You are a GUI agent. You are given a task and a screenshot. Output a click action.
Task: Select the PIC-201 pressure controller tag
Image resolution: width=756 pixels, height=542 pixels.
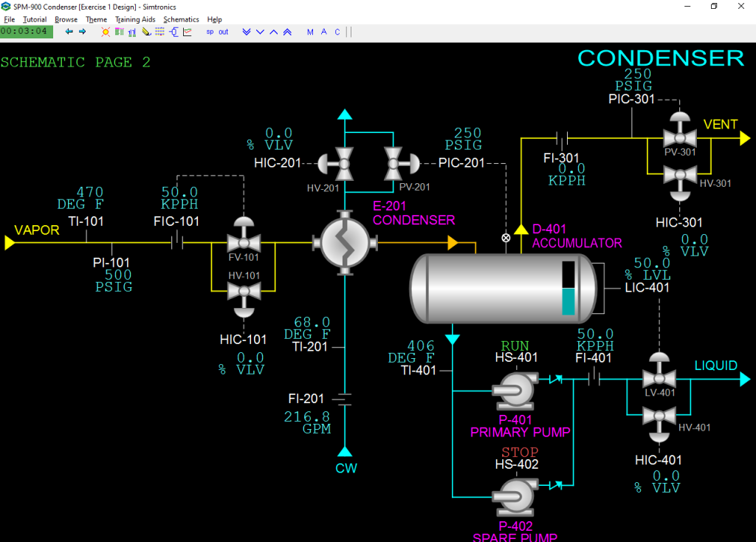point(461,163)
